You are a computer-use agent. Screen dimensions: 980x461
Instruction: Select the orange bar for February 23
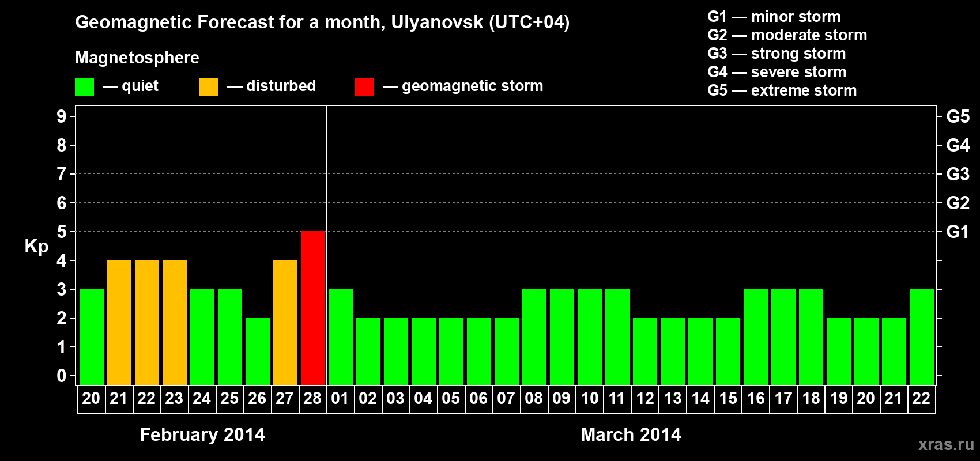click(x=175, y=322)
